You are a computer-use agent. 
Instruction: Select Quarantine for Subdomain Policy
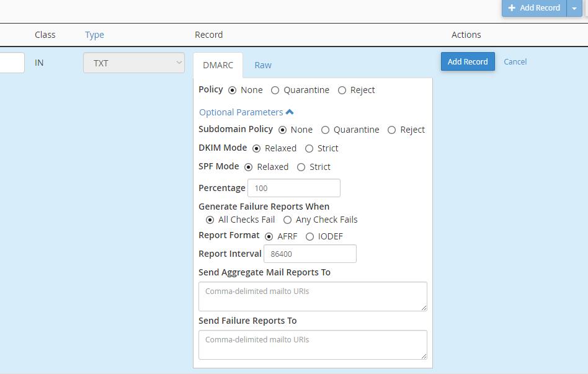[325, 130]
